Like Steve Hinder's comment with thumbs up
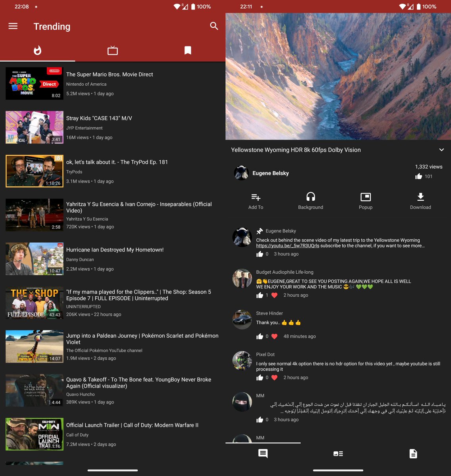The width and height of the screenshot is (451, 476). click(x=260, y=336)
